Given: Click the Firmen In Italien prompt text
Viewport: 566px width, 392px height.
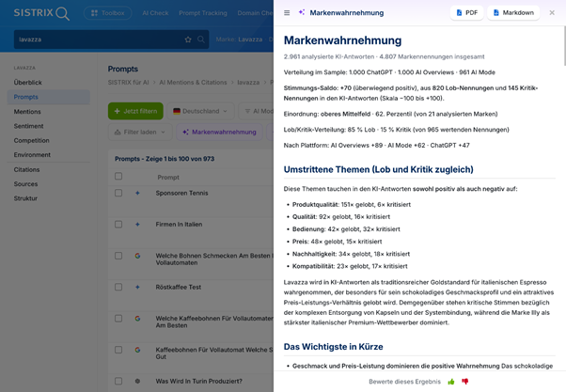Looking at the screenshot, I should 179,225.
